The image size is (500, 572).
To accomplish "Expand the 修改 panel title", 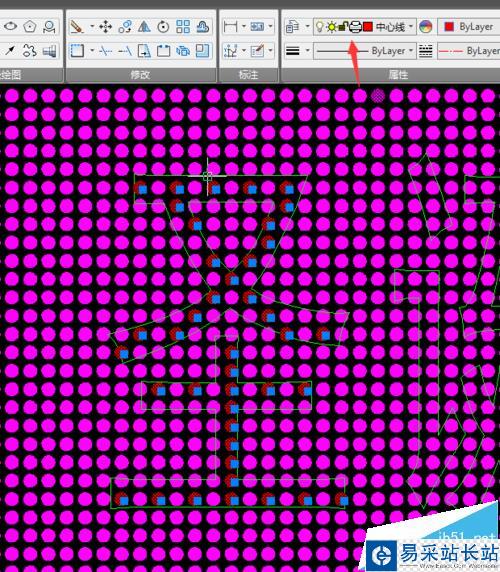I will [140, 75].
